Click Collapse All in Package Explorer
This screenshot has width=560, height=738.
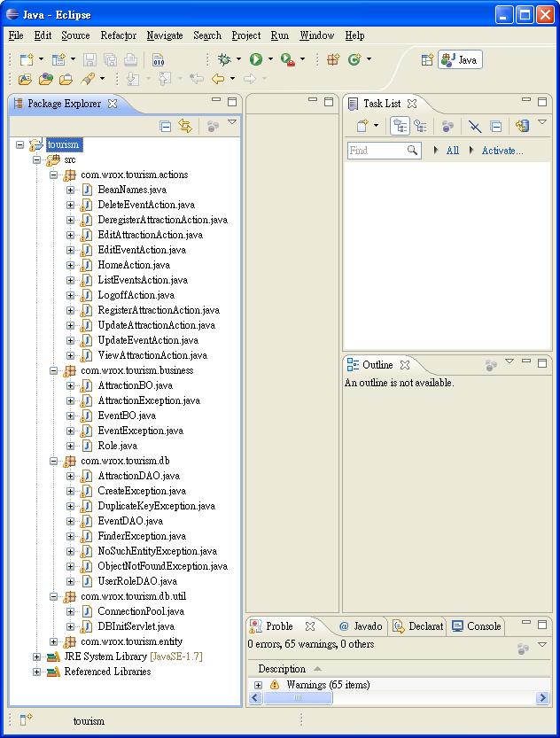pyautogui.click(x=166, y=127)
